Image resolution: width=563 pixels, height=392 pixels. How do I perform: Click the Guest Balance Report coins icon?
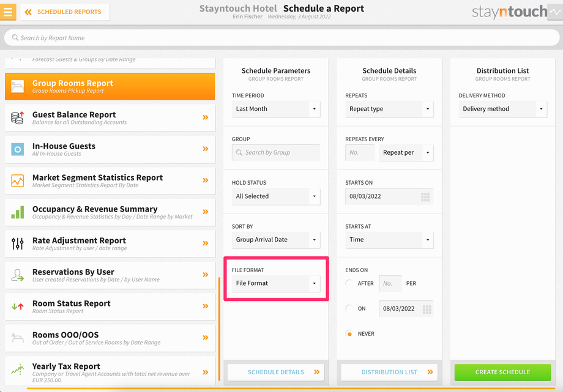17,118
